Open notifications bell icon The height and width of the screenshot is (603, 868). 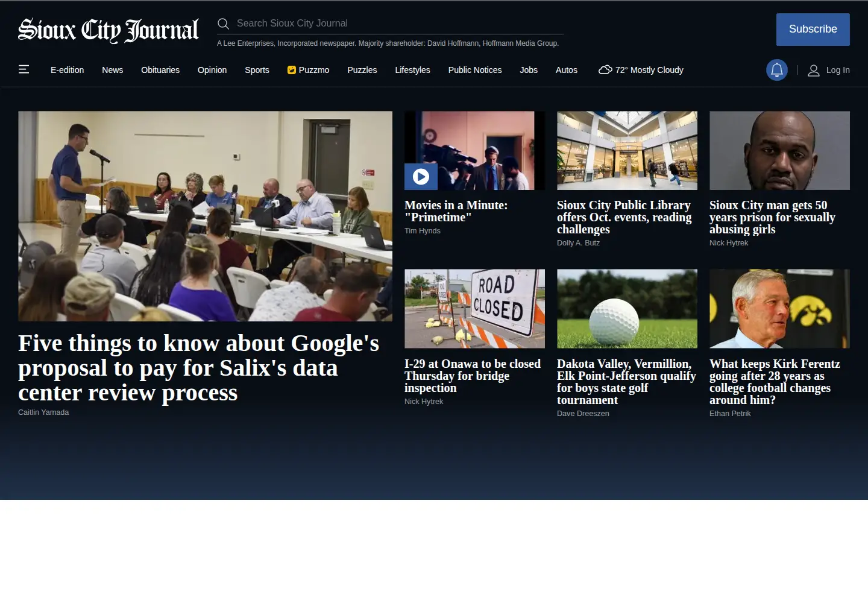pyautogui.click(x=777, y=70)
